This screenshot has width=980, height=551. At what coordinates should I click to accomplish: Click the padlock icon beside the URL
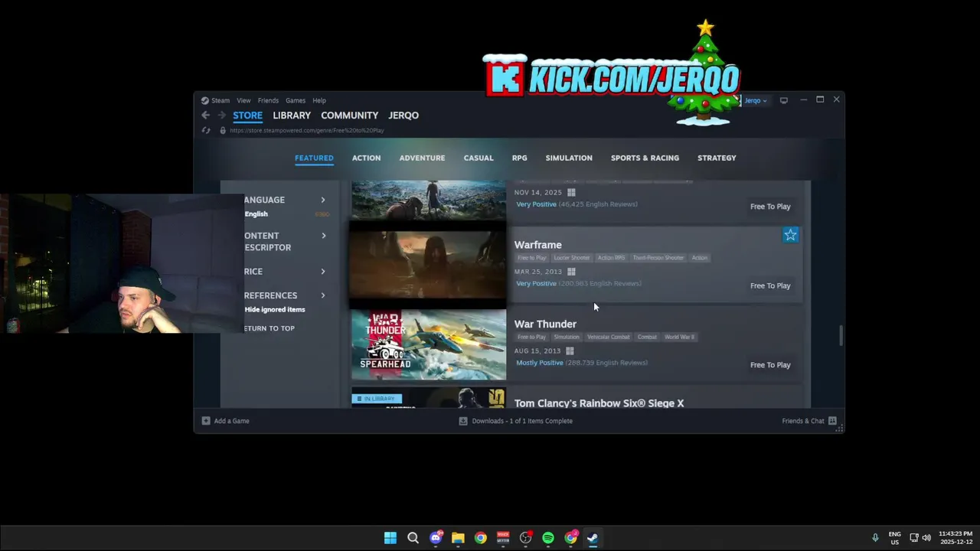[x=223, y=130]
